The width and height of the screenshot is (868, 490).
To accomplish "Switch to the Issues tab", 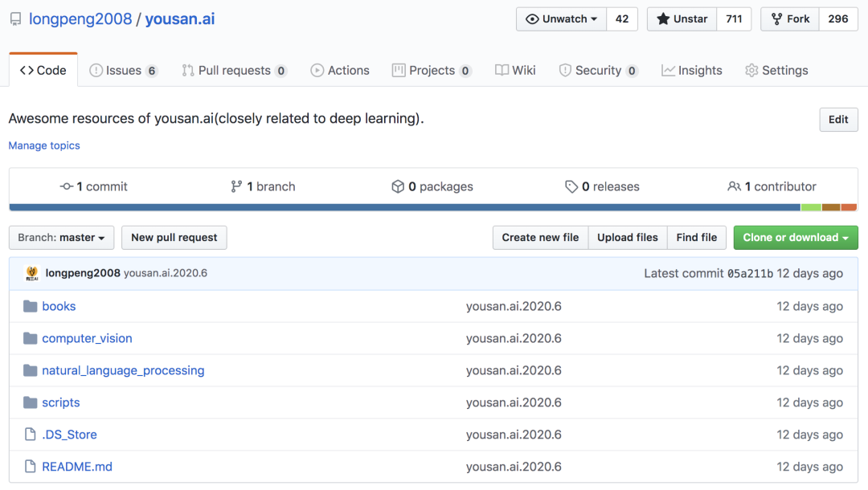I will pos(124,70).
